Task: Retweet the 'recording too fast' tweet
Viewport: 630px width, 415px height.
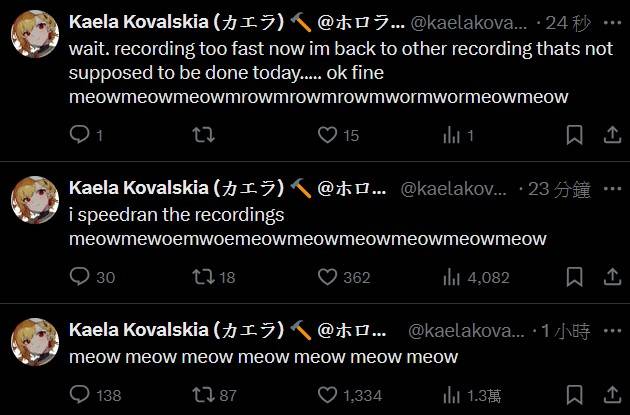Action: [203, 135]
